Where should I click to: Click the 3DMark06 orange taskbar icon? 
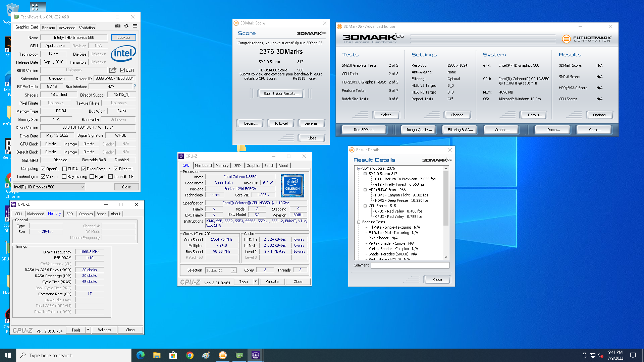click(x=223, y=355)
